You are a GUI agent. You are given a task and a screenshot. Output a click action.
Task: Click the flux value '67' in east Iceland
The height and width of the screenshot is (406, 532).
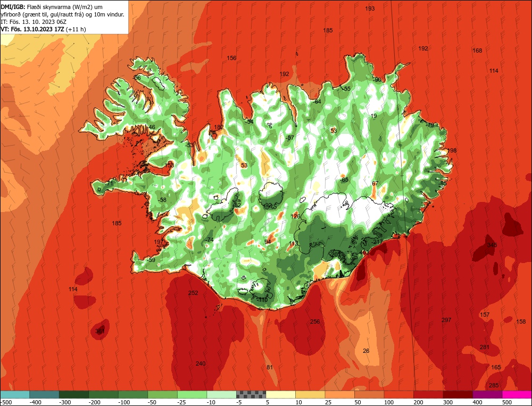click(375, 183)
